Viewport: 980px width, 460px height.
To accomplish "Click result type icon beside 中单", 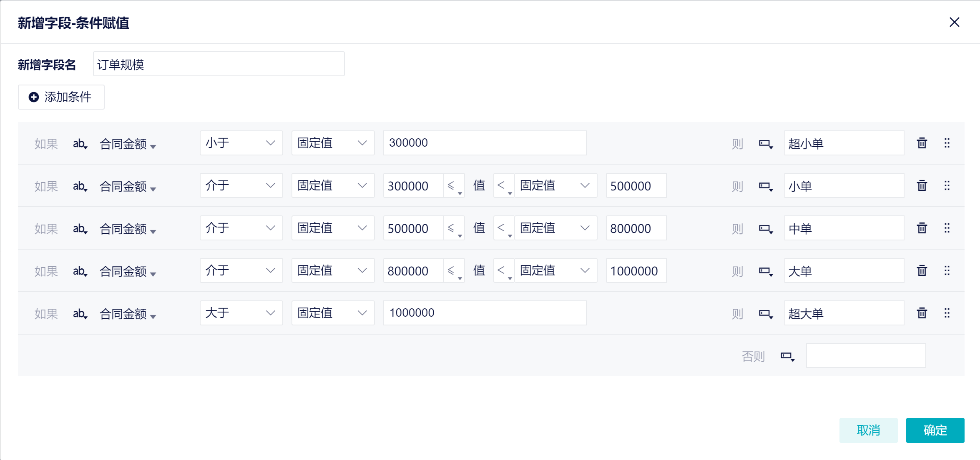I will (766, 229).
